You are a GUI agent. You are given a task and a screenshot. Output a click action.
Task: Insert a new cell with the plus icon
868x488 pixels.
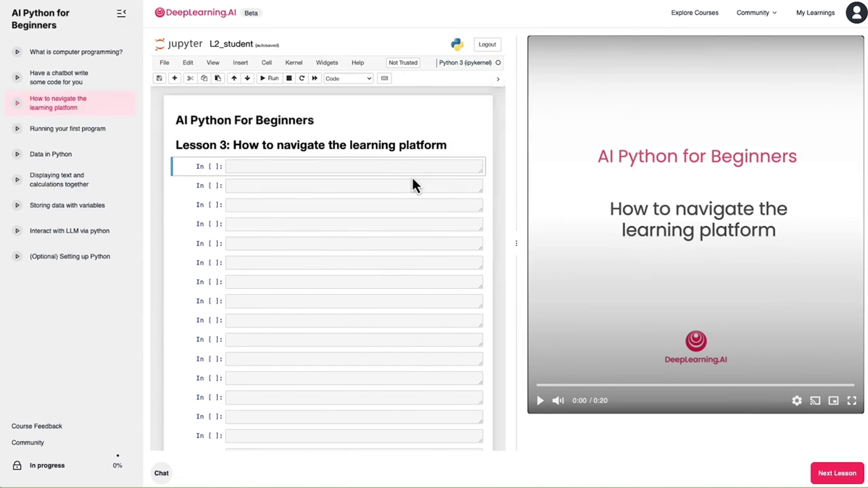click(x=175, y=78)
